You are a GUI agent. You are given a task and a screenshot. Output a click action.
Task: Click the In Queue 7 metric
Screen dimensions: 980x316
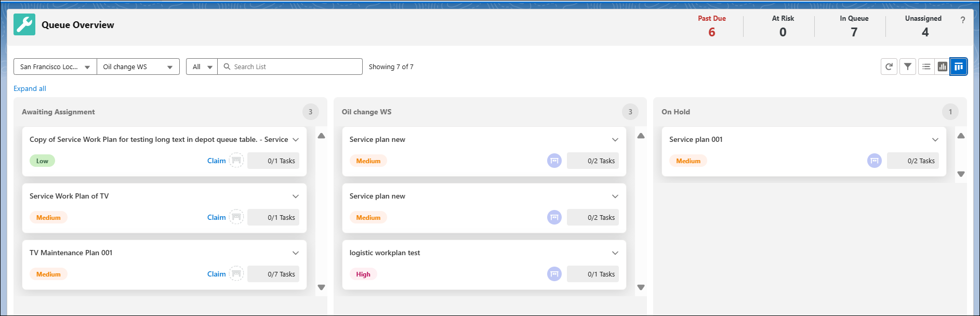coord(854,26)
